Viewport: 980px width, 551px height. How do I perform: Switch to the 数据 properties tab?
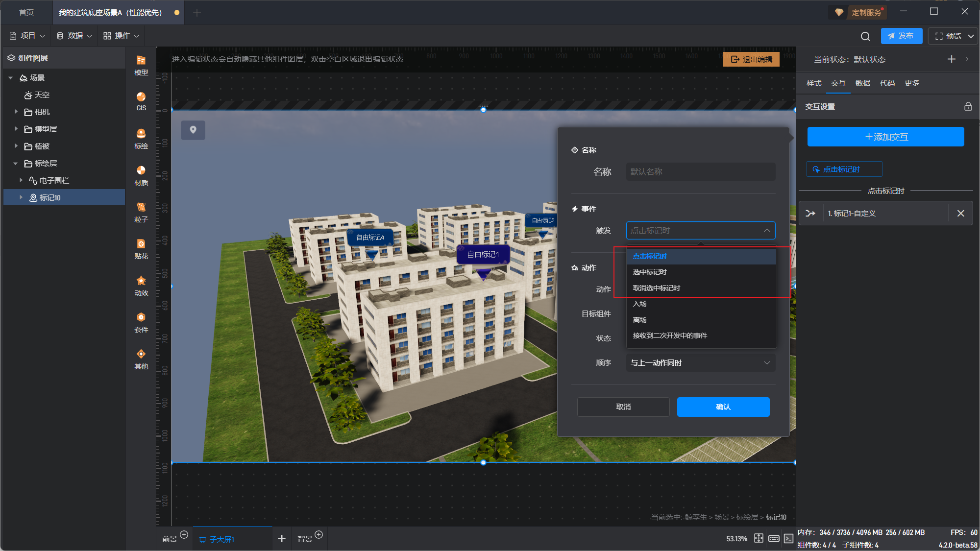(862, 83)
